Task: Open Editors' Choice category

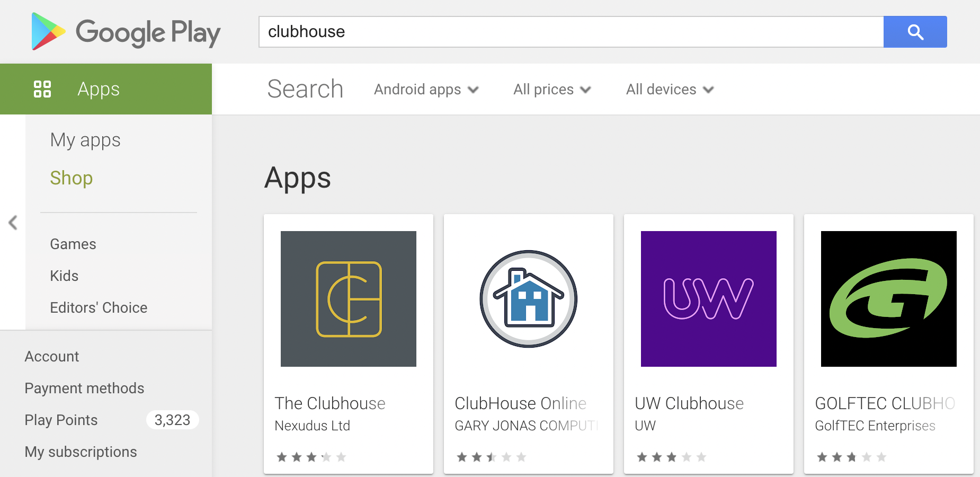Action: coord(99,307)
